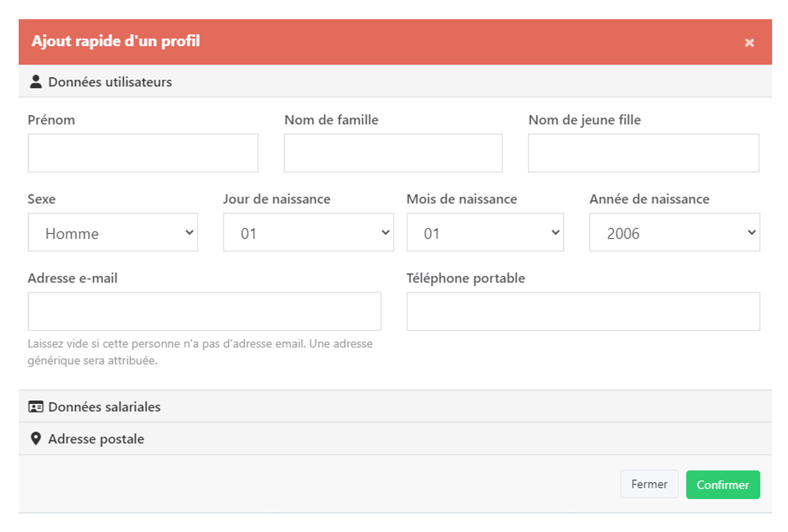Open the Sexe dropdown showing Homme
The width and height of the screenshot is (788, 532).
pyautogui.click(x=112, y=233)
